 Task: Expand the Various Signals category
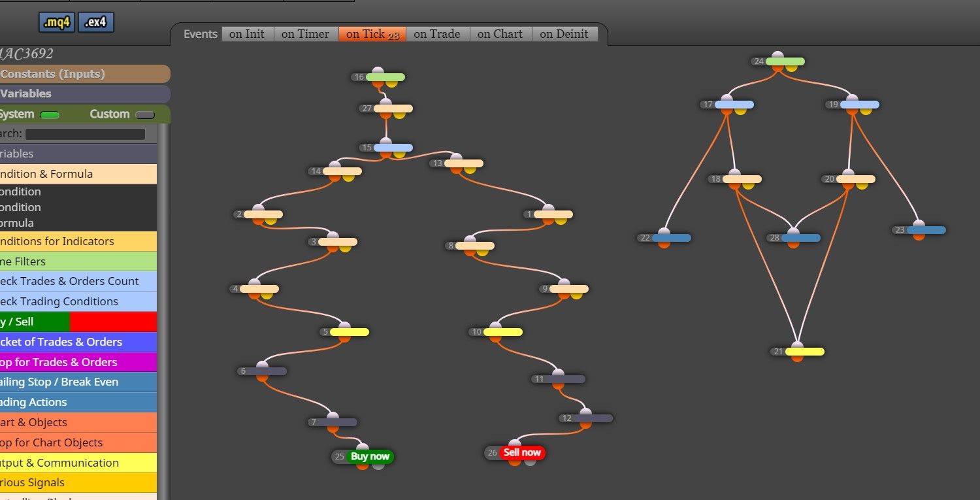click(x=78, y=482)
